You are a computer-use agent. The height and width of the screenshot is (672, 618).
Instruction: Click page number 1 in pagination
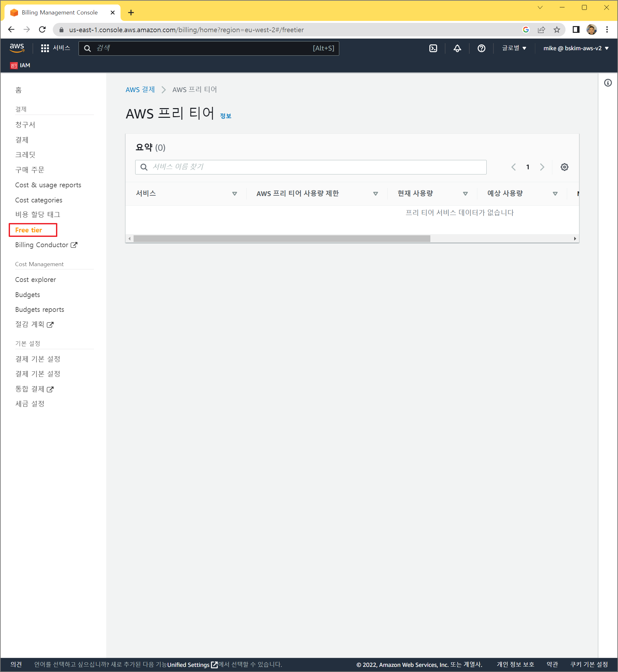coord(528,167)
